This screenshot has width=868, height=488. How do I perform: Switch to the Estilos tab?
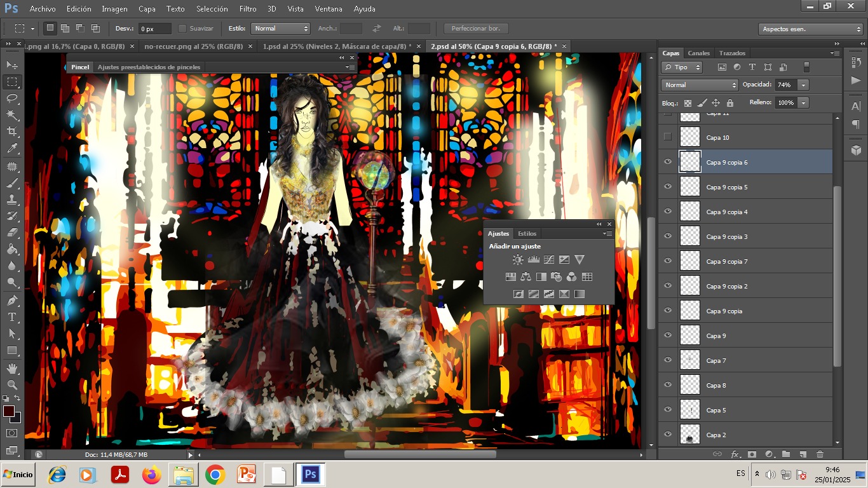pos(527,234)
